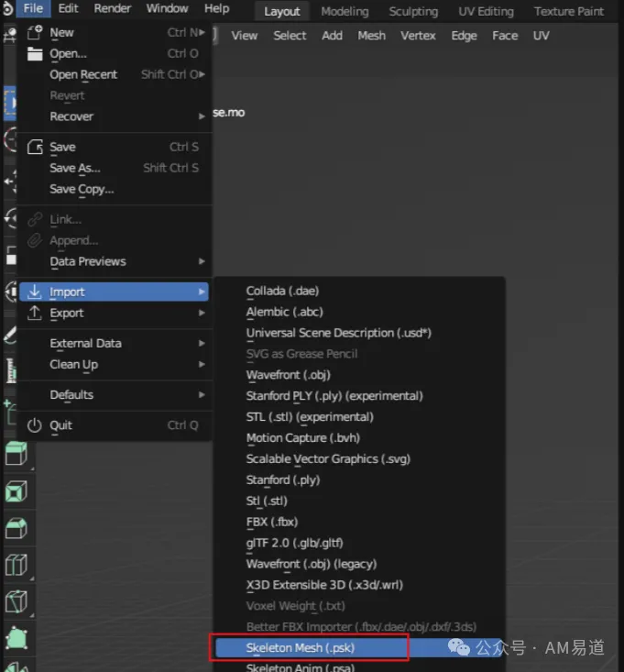
Task: Select the Extrude Region tool icon
Action: [x=16, y=454]
